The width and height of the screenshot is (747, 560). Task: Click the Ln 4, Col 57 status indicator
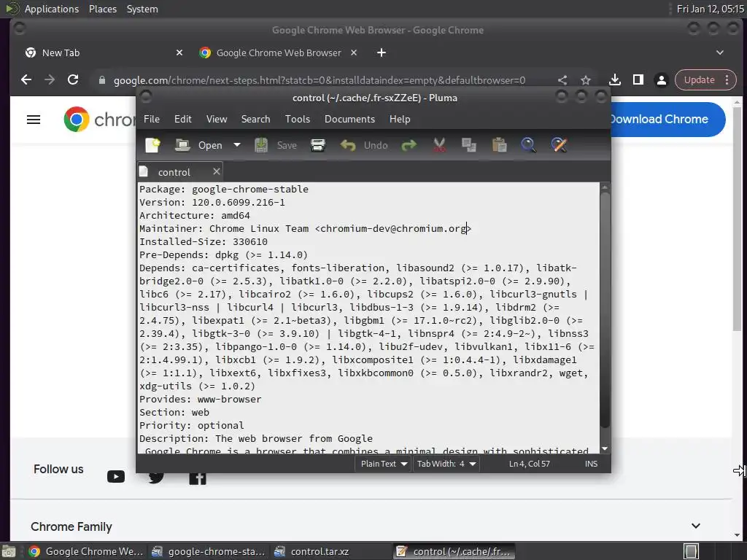pos(530,464)
